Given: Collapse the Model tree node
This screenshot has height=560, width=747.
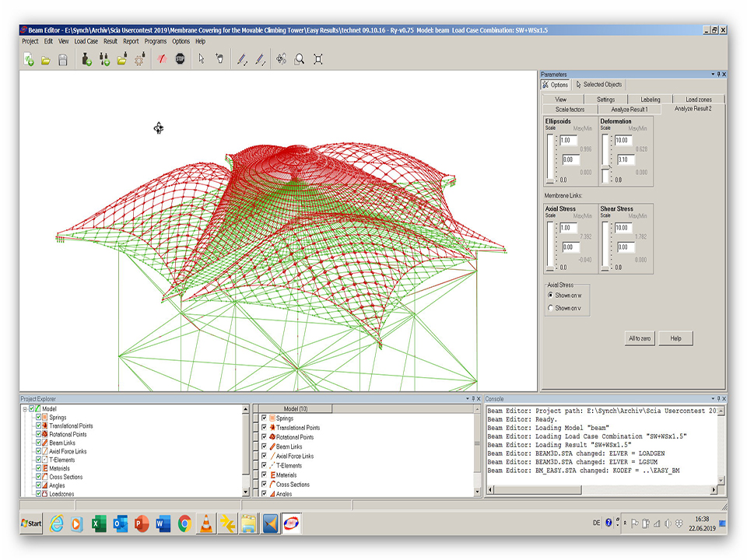Looking at the screenshot, I should tap(25, 409).
